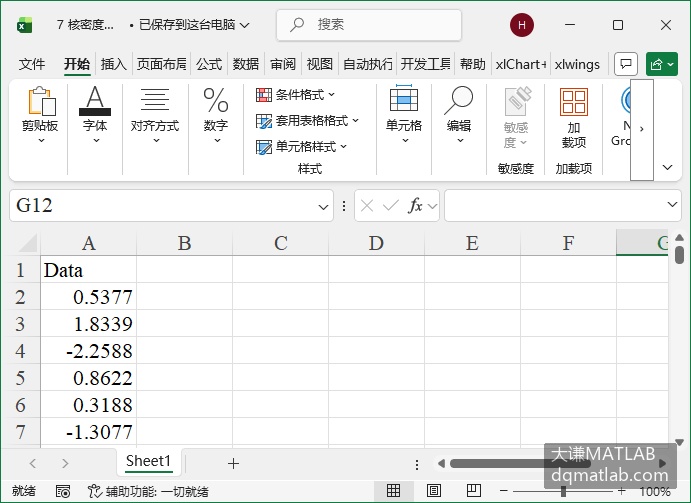Click the user account avatar H

click(522, 25)
